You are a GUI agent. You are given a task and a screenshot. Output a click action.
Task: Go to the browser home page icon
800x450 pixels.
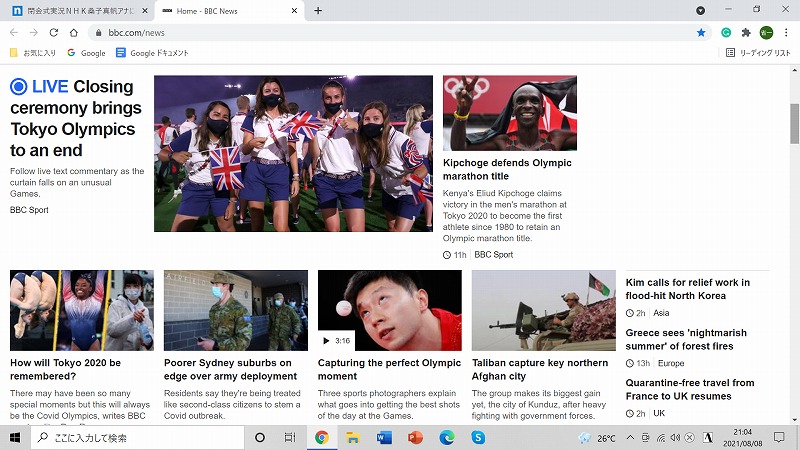(x=74, y=32)
